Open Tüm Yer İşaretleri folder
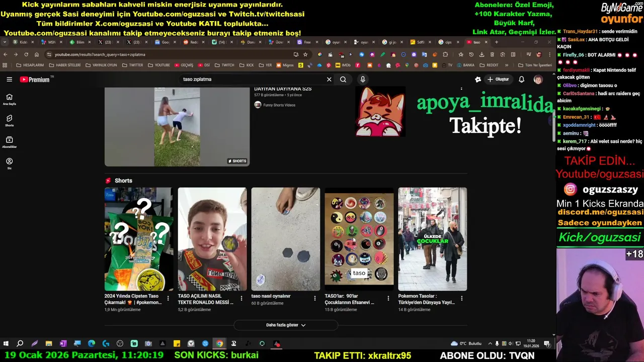This screenshot has width=644, height=362. coord(535,65)
